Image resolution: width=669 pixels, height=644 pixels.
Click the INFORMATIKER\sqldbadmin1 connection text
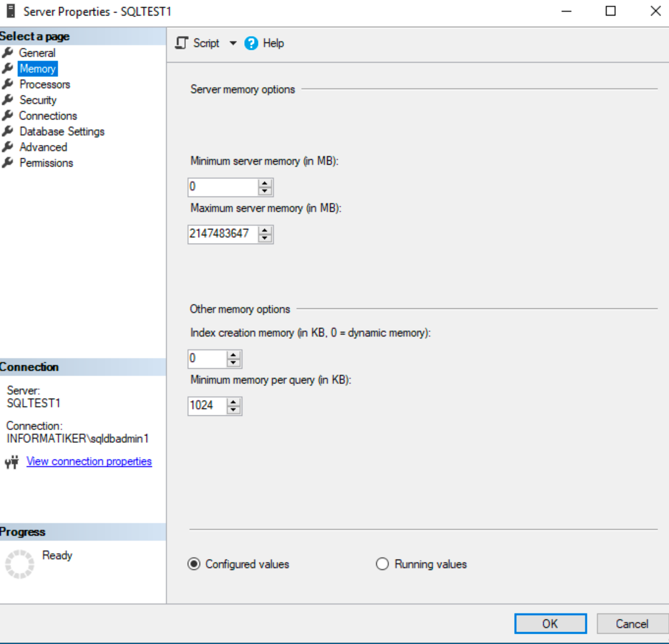click(x=78, y=438)
